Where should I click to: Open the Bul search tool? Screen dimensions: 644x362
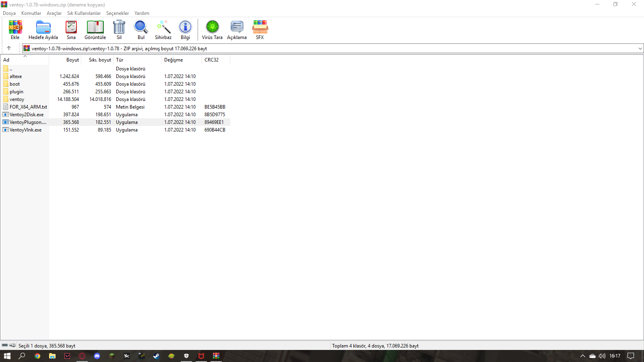tap(141, 27)
